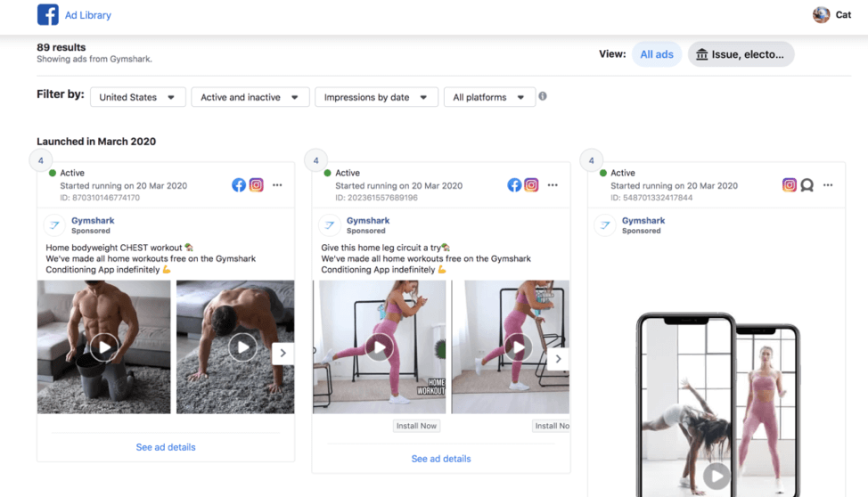The image size is (868, 497).
Task: Open more options for ad ID 870310146774170
Action: click(277, 185)
